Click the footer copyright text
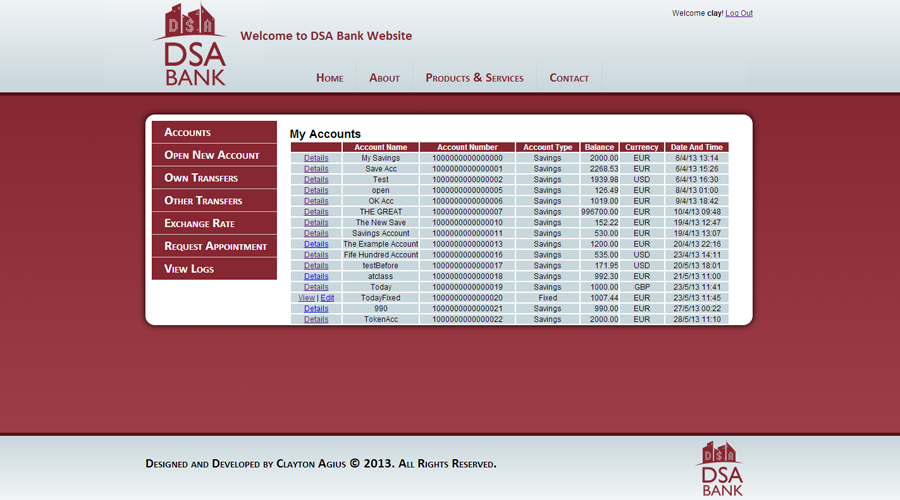 321,463
